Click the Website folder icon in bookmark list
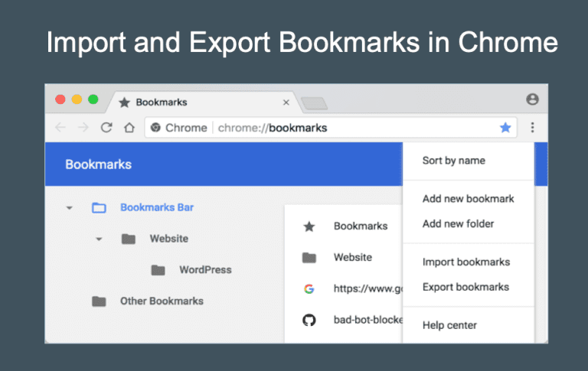Viewport: 588px width, 371px height. click(309, 258)
